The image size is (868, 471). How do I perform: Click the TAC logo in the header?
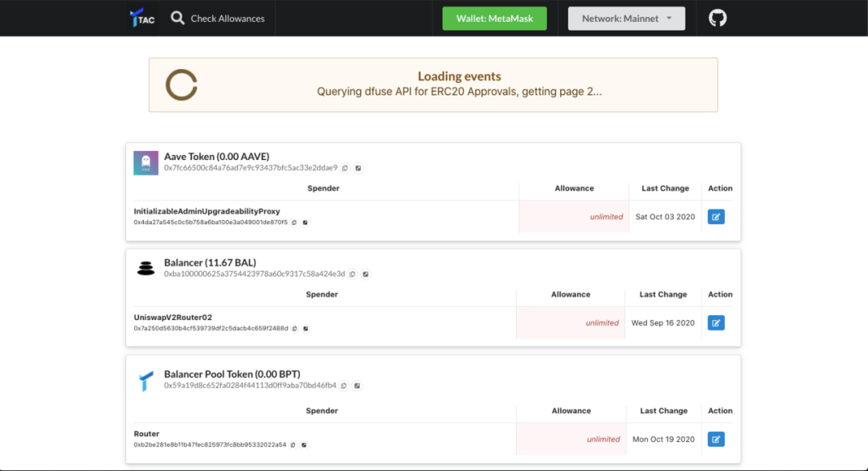pos(142,18)
